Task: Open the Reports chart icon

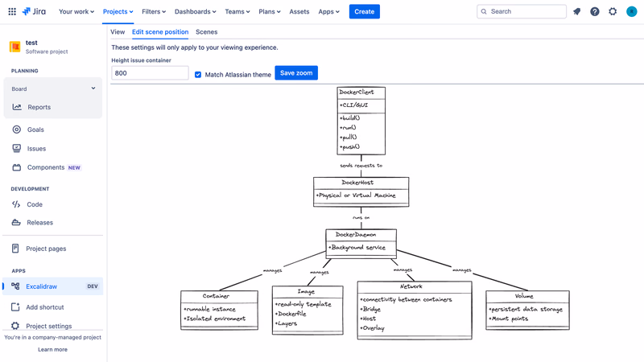Action: click(x=17, y=107)
